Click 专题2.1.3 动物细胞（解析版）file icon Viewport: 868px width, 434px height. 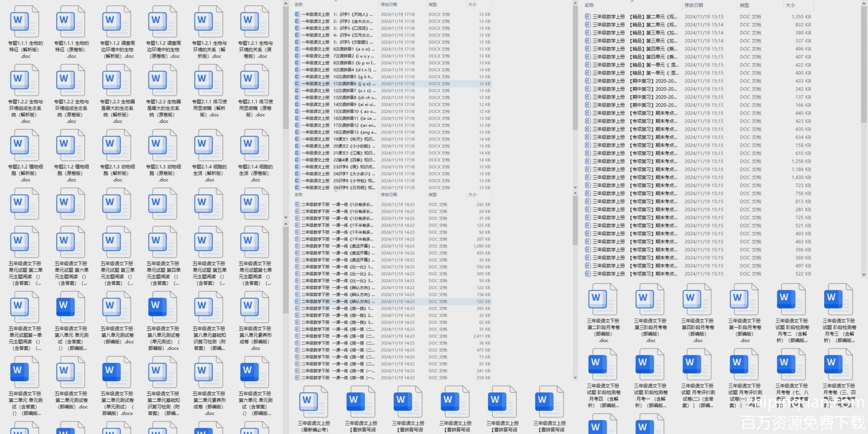click(x=117, y=146)
